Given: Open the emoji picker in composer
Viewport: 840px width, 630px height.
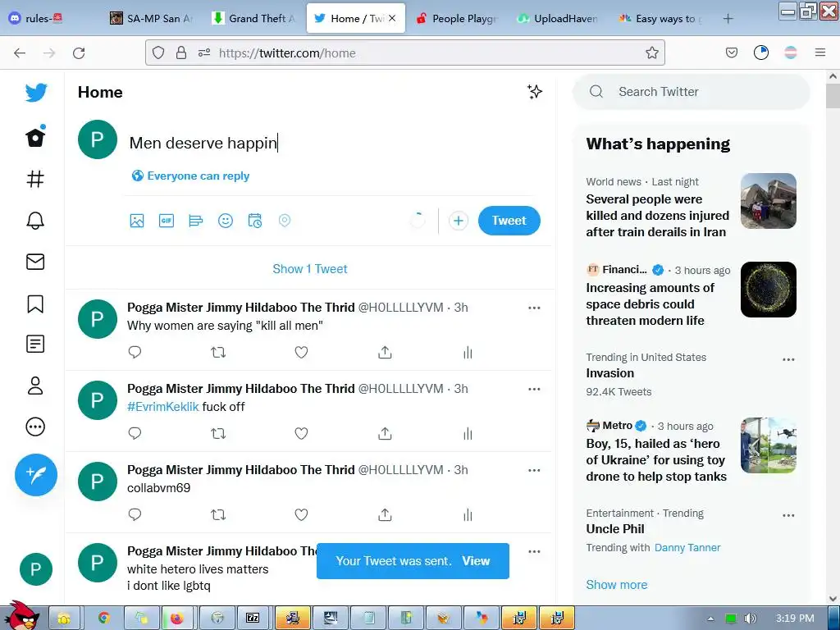Looking at the screenshot, I should [226, 220].
